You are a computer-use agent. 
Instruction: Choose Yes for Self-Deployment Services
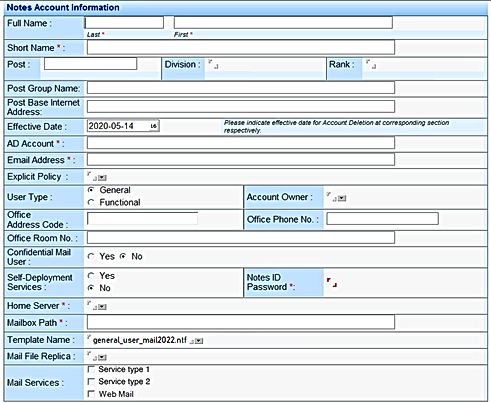tap(91, 276)
